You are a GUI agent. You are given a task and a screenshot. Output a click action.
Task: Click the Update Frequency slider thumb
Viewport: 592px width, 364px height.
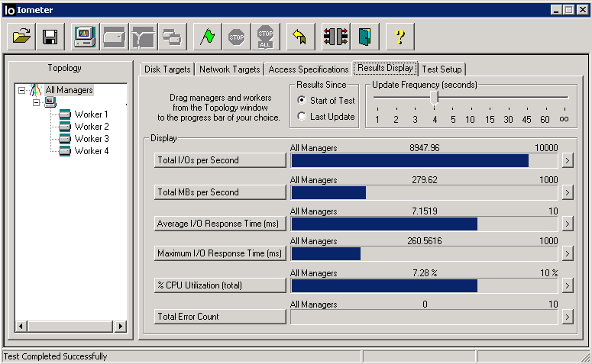434,98
